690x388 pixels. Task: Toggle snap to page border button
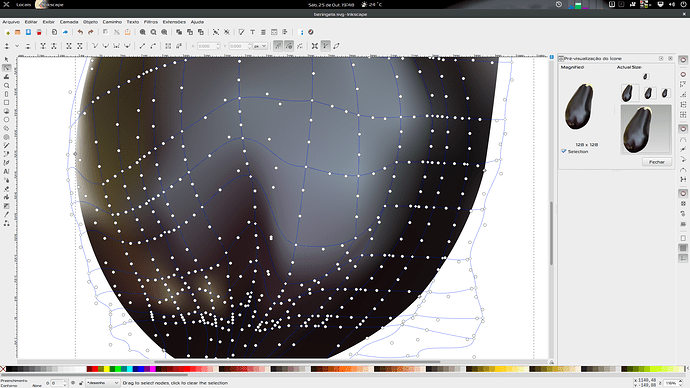683,238
